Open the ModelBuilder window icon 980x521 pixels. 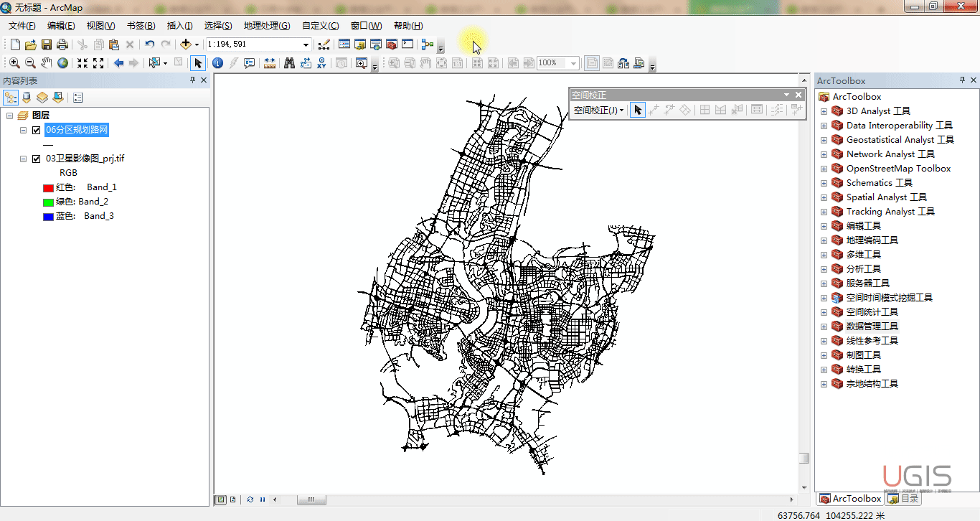[x=428, y=44]
